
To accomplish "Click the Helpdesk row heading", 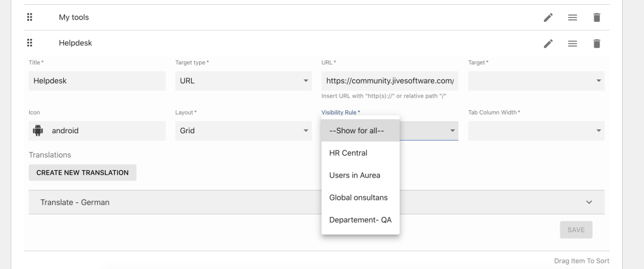I will tap(75, 43).
